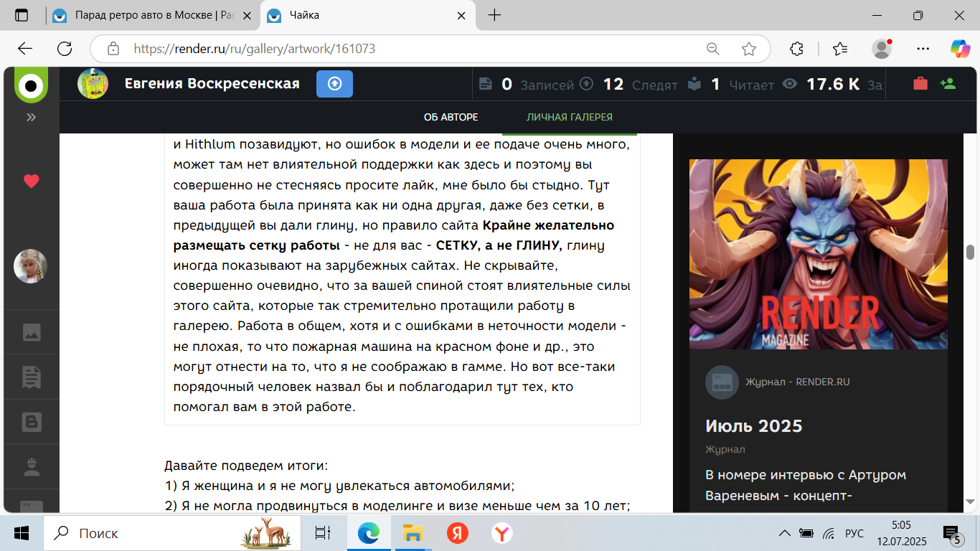Show hidden system tray icons
Viewport: 980px width, 551px height.
tap(785, 533)
